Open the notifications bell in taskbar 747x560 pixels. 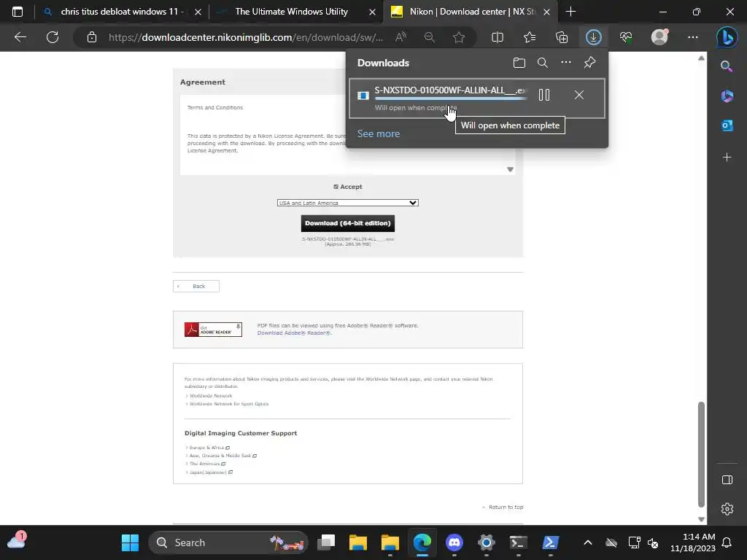tap(727, 542)
